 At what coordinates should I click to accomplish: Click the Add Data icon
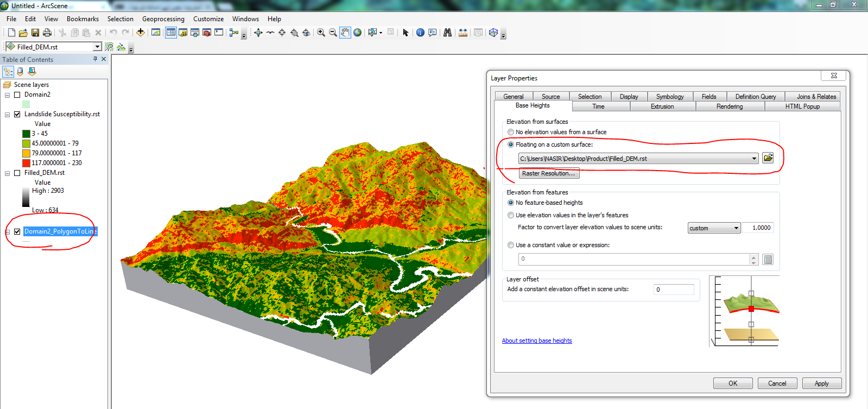click(x=140, y=33)
